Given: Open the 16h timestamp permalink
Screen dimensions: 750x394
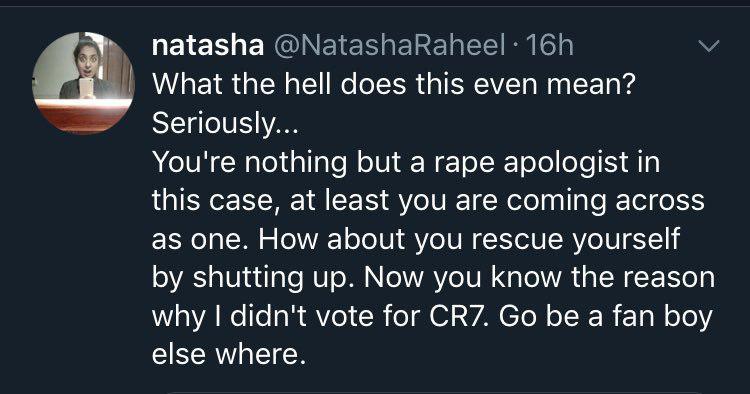Looking at the screenshot, I should [x=550, y=45].
